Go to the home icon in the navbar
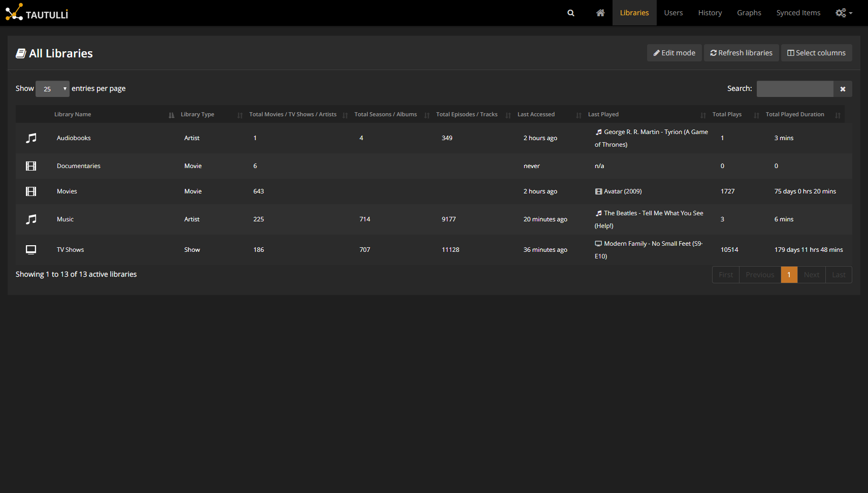The image size is (868, 493). (x=600, y=13)
